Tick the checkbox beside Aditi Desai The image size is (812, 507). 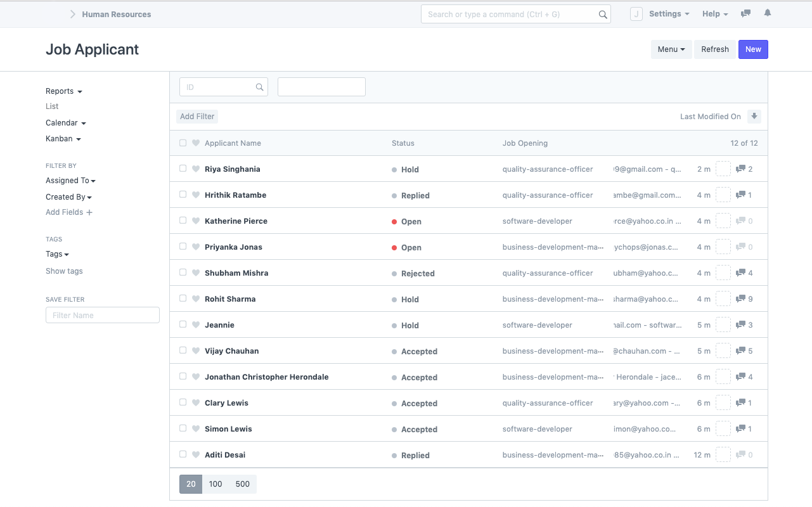[183, 454]
